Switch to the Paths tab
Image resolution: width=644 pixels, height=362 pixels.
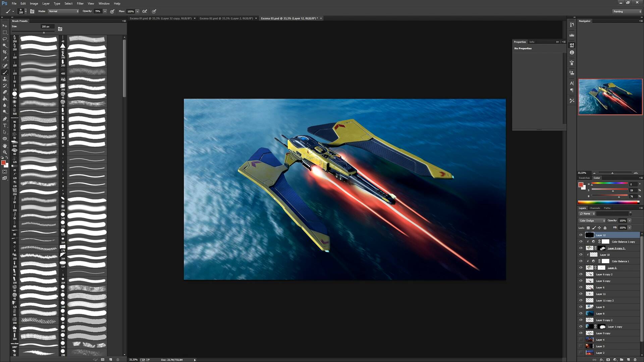click(607, 208)
